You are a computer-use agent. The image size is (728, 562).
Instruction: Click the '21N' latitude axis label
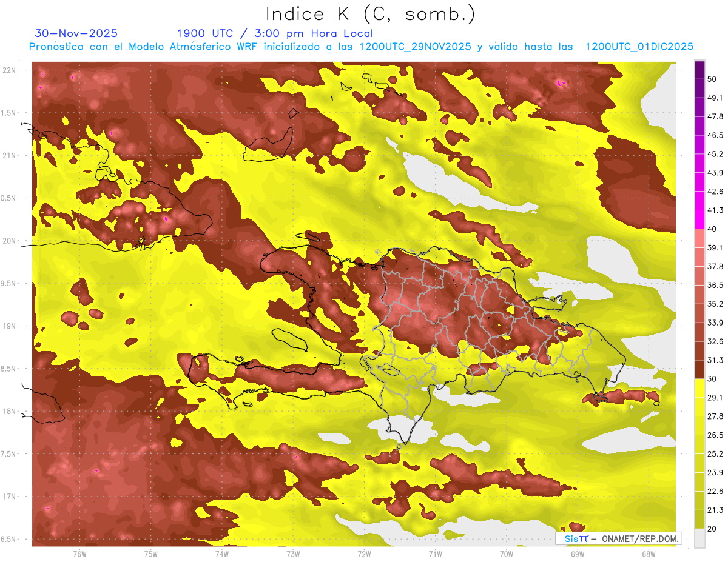pyautogui.click(x=10, y=156)
